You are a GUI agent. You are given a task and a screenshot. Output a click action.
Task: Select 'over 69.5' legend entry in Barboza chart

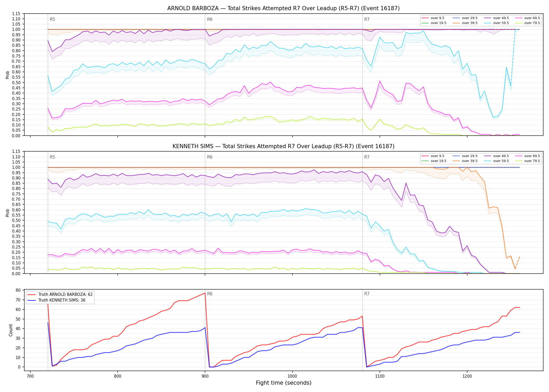coord(528,18)
